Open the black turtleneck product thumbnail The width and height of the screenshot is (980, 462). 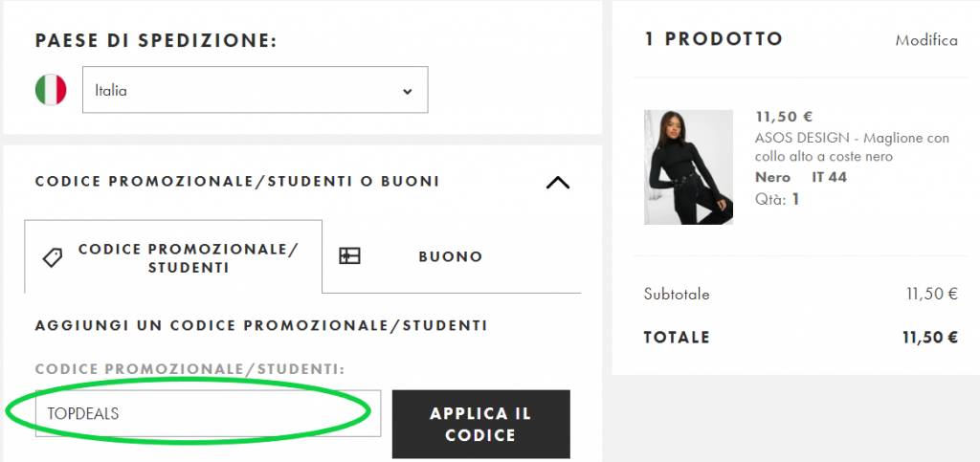coord(689,167)
